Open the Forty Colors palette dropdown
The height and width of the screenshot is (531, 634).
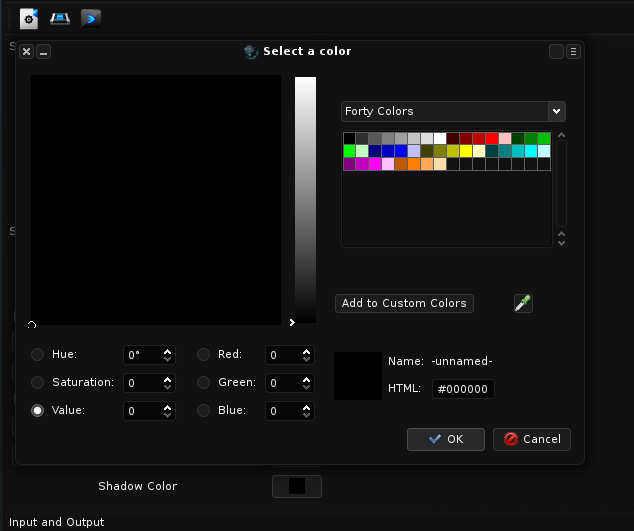click(453, 111)
